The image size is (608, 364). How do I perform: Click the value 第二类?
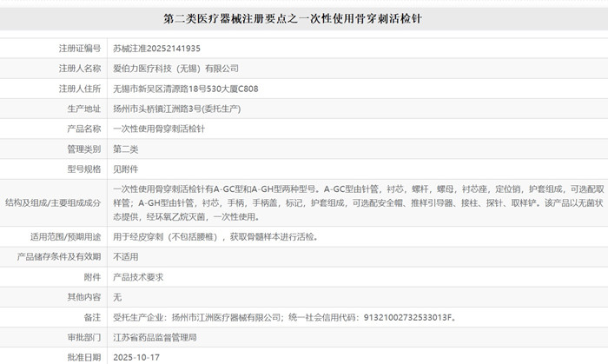125,149
